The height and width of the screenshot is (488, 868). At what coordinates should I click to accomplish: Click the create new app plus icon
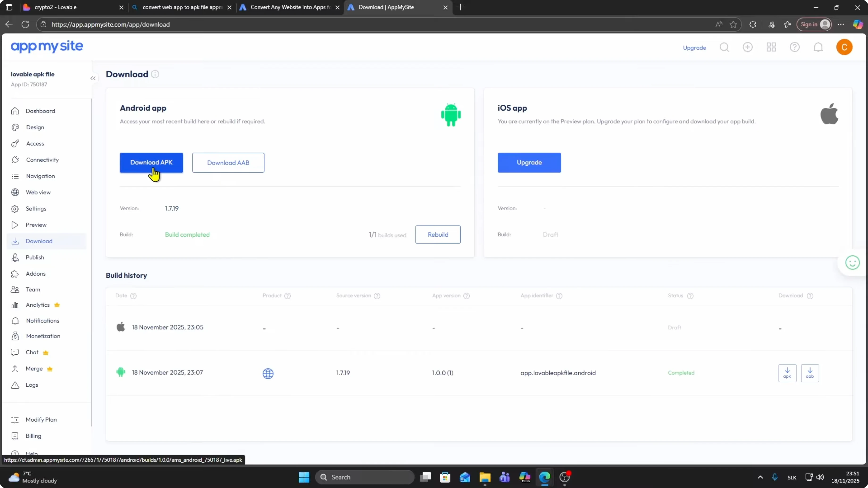coord(748,47)
